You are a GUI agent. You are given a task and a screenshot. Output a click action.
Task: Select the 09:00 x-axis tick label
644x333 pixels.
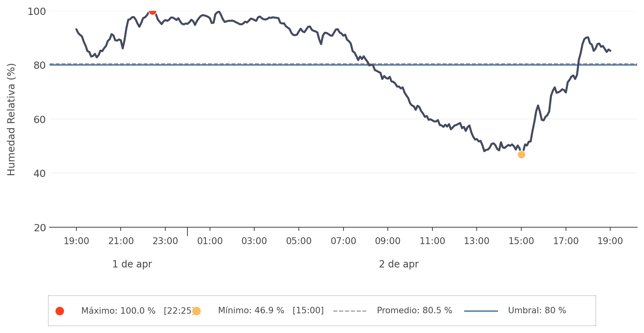tap(388, 241)
